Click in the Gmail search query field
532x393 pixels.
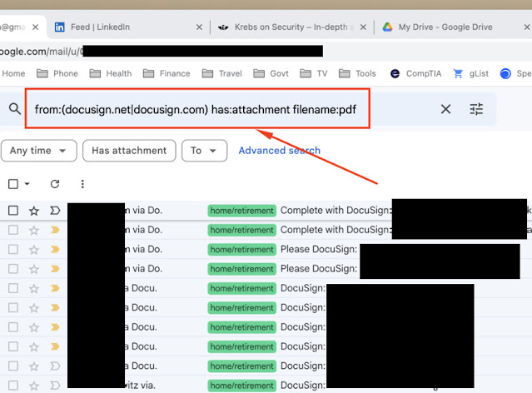click(x=196, y=109)
